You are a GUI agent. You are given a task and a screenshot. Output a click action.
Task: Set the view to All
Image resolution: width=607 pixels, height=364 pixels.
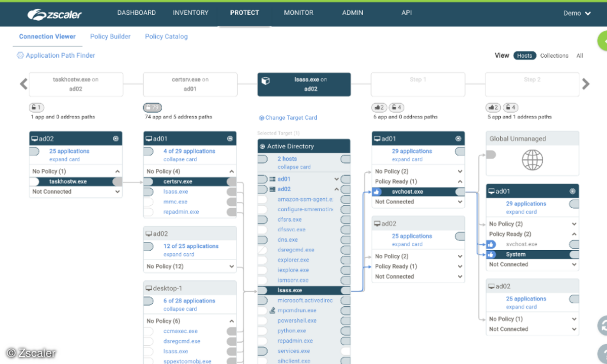coord(580,56)
